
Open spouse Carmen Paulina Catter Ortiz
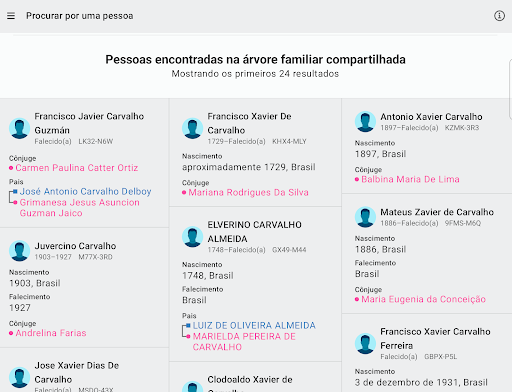tap(77, 168)
